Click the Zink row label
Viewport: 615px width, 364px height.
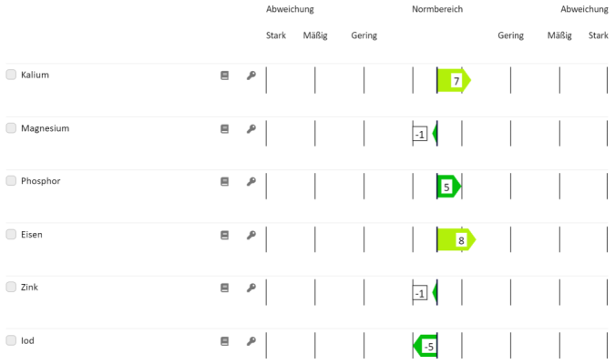tap(31, 288)
